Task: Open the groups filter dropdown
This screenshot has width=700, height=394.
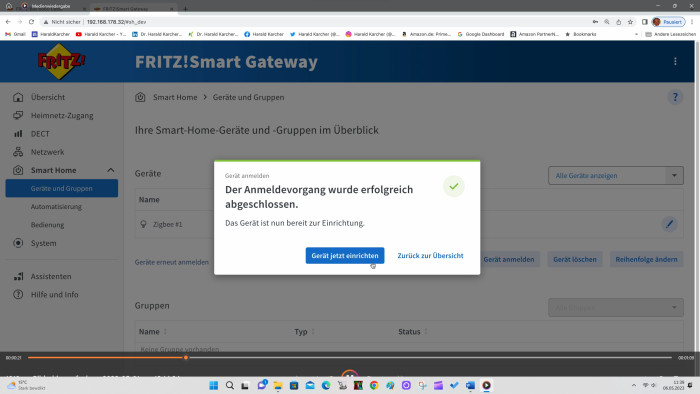Action: point(616,307)
